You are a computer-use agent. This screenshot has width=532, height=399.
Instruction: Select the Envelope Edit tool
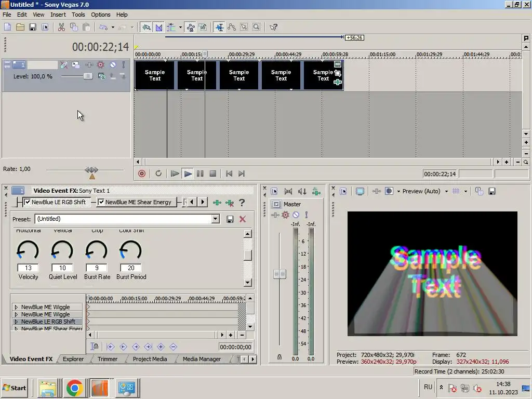point(232,27)
